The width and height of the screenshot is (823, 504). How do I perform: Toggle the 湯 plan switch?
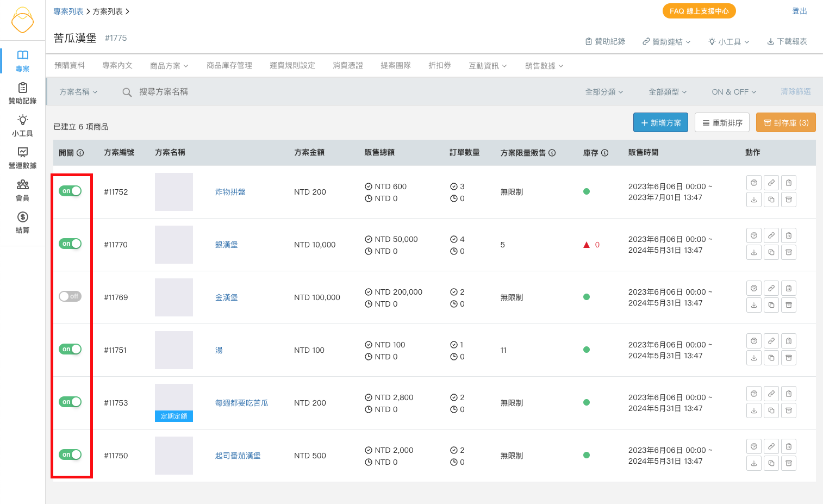point(70,349)
